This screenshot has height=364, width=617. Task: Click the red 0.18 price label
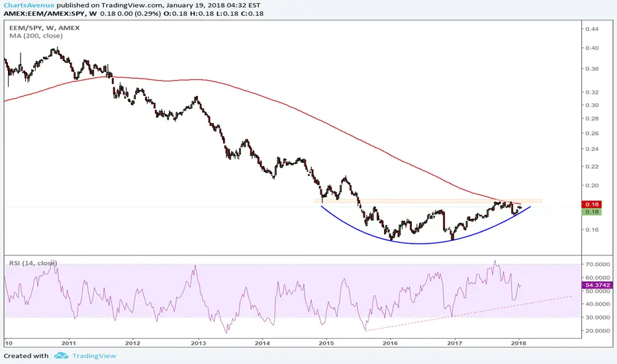(591, 205)
